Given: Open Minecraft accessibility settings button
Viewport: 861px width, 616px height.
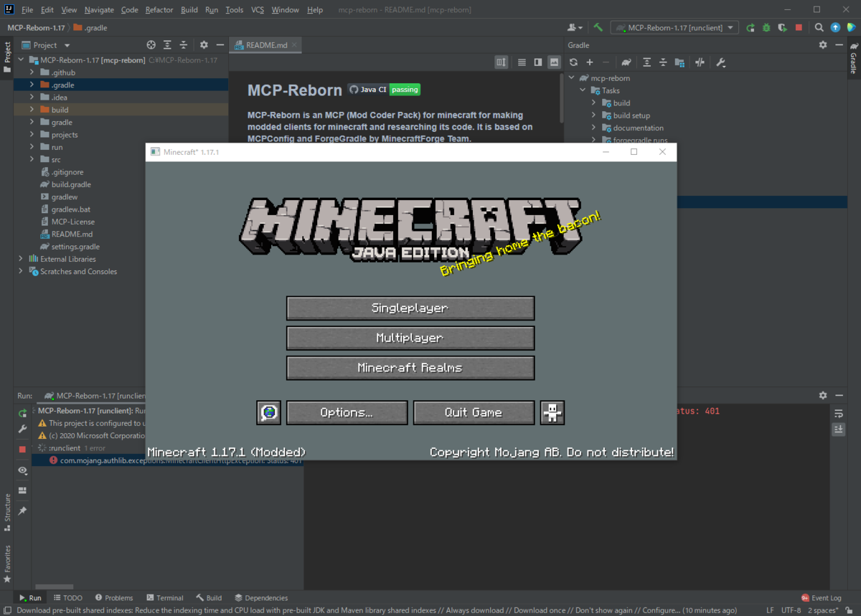Looking at the screenshot, I should coord(552,412).
